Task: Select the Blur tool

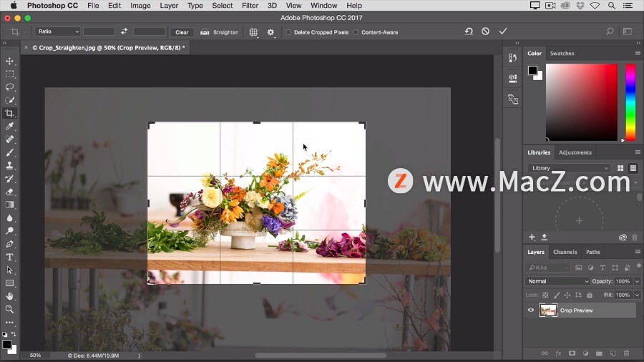Action: (x=9, y=218)
